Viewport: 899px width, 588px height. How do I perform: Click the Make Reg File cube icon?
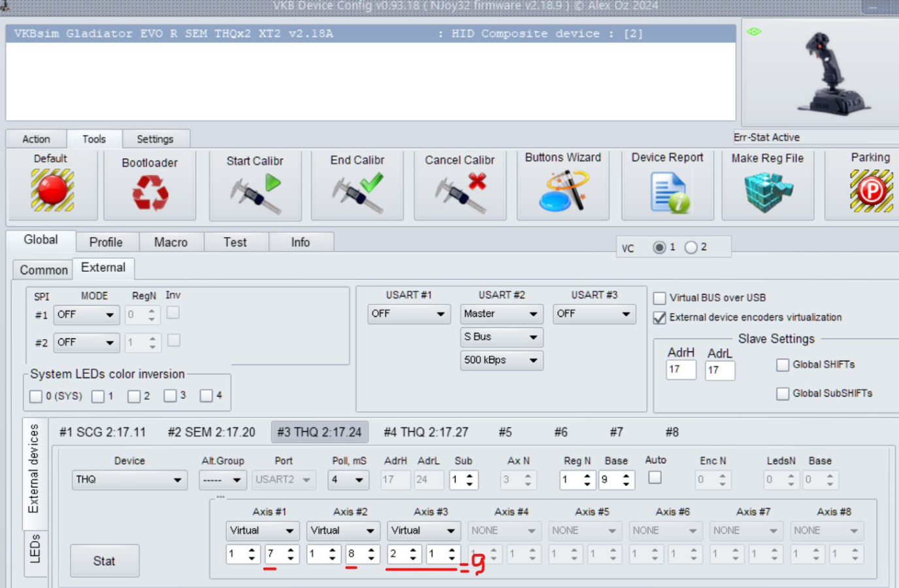click(x=768, y=192)
